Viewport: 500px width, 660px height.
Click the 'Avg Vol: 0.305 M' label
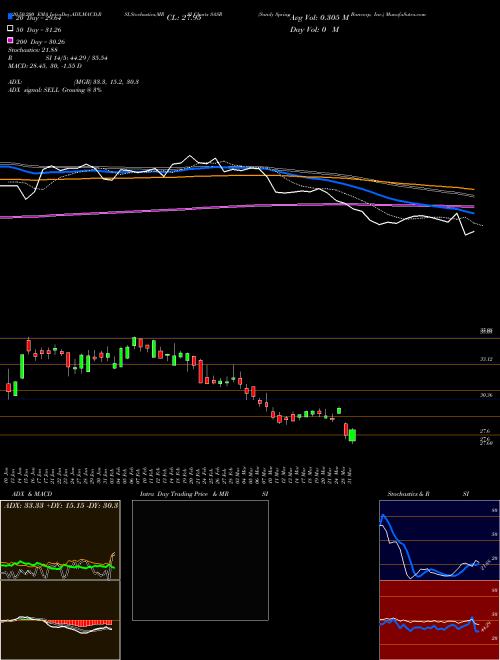pos(319,18)
